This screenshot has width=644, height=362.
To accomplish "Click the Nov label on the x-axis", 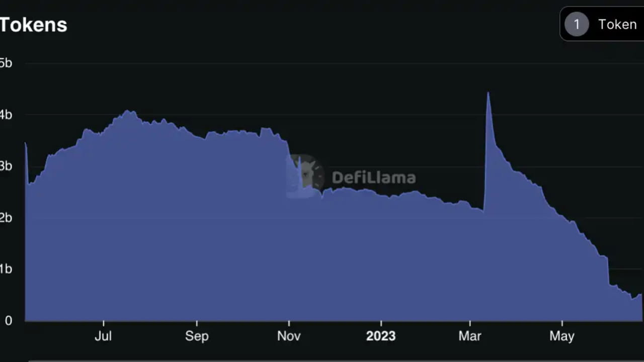I will coord(289,336).
